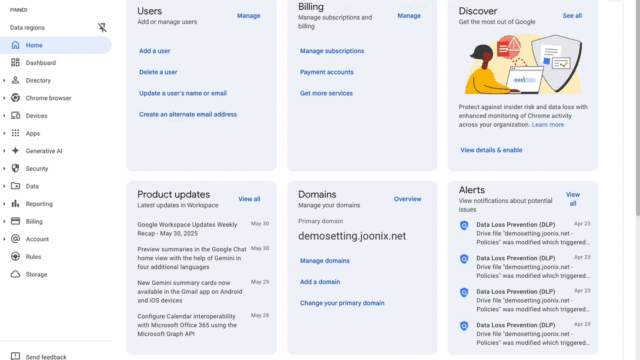Click the Devices icon in sidebar

16,116
